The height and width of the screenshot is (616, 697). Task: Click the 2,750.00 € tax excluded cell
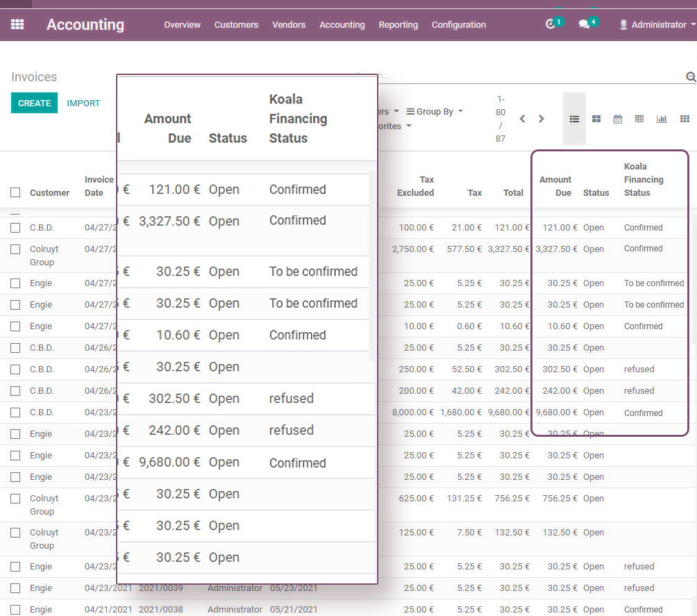point(413,249)
